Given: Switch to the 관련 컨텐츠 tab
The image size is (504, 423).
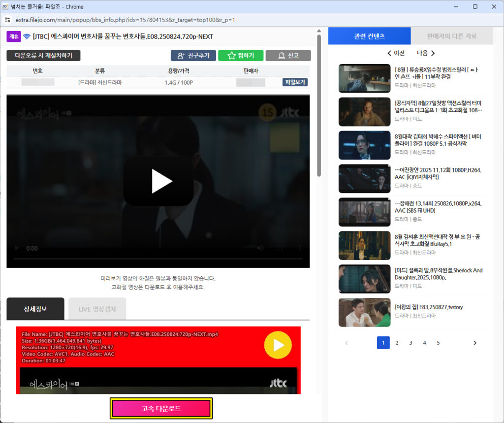Looking at the screenshot, I should (369, 36).
